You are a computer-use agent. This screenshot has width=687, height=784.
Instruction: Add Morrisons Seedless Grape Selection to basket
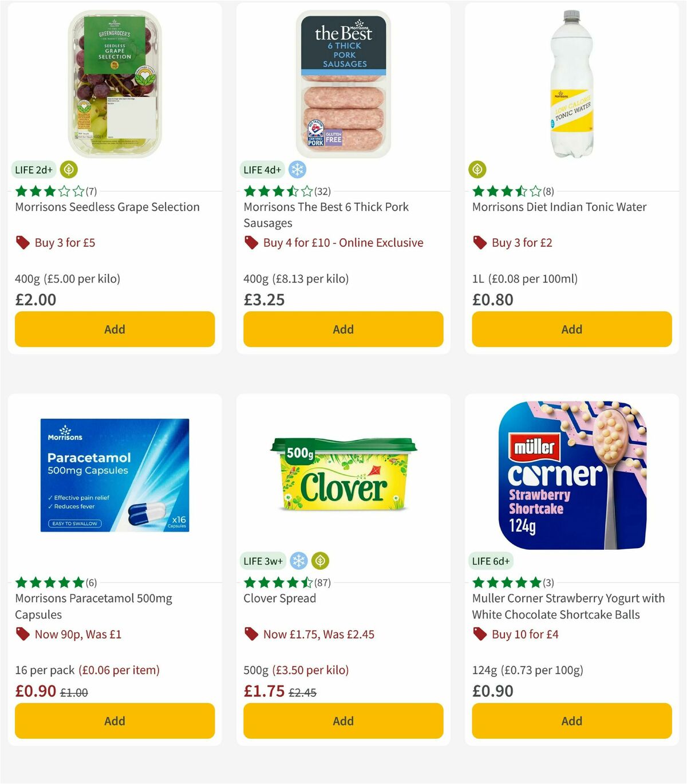pos(114,329)
